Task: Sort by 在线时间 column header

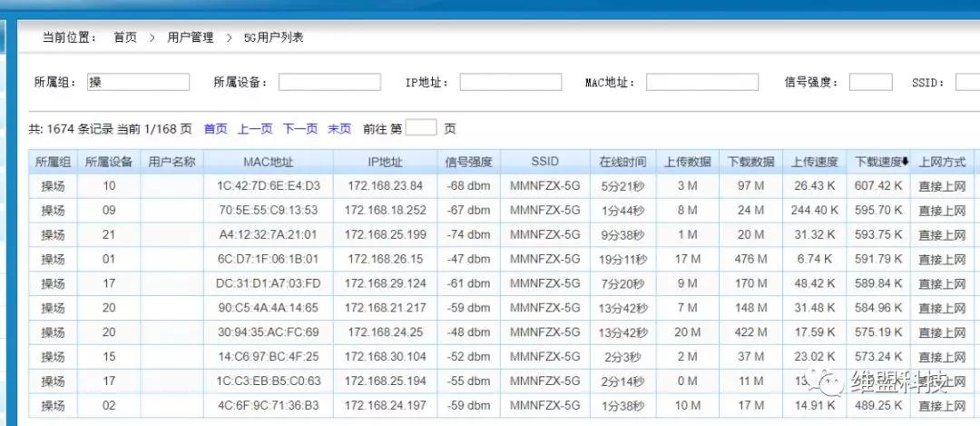Action: pyautogui.click(x=623, y=162)
